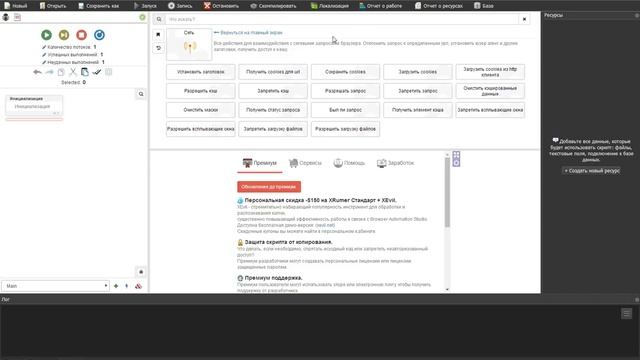
Task: Click the search magnifier in action search bar
Action: click(159, 19)
